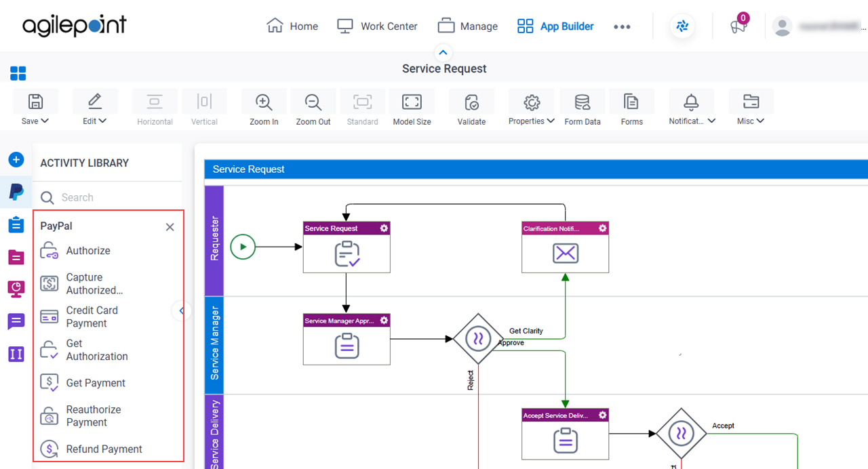Select decision diamond after Accept Service Delivery
This screenshot has width=868, height=469.
point(682,433)
